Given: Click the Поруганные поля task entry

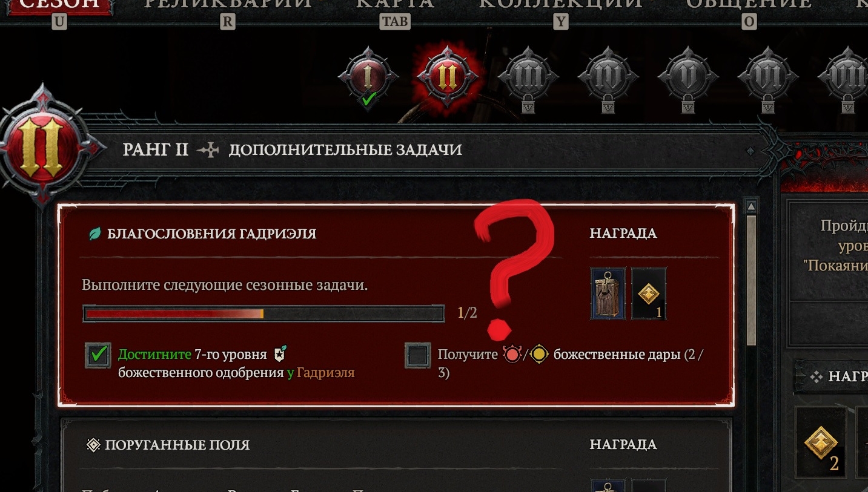Looking at the screenshot, I should [x=396, y=455].
